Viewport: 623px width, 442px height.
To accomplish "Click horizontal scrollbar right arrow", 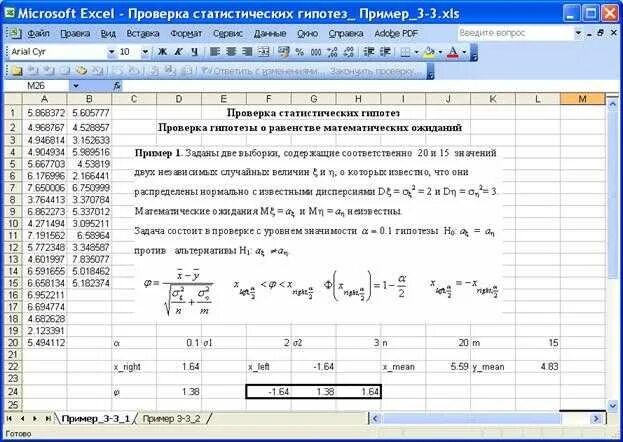I will (x=596, y=419).
